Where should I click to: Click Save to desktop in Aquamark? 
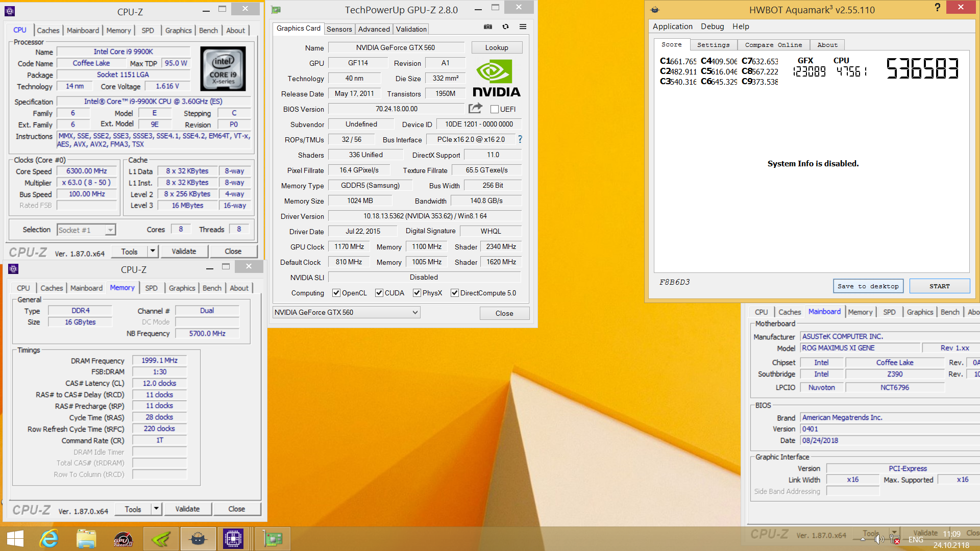point(868,286)
